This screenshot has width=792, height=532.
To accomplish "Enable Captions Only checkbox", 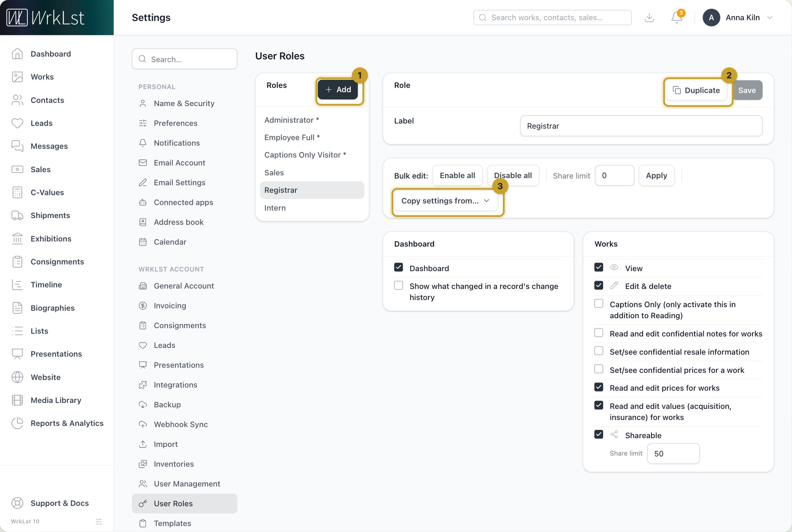I will coord(599,304).
